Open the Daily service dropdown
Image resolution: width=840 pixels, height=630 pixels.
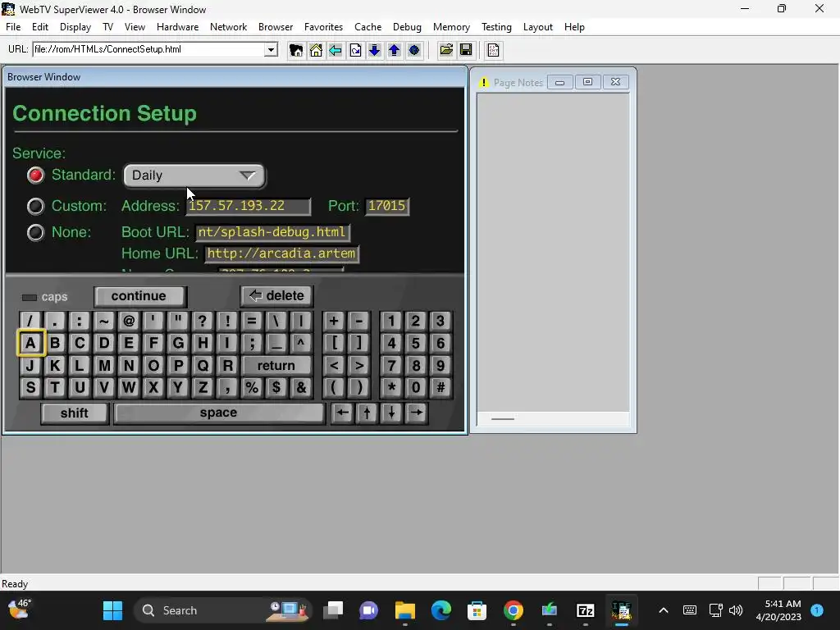pyautogui.click(x=194, y=176)
